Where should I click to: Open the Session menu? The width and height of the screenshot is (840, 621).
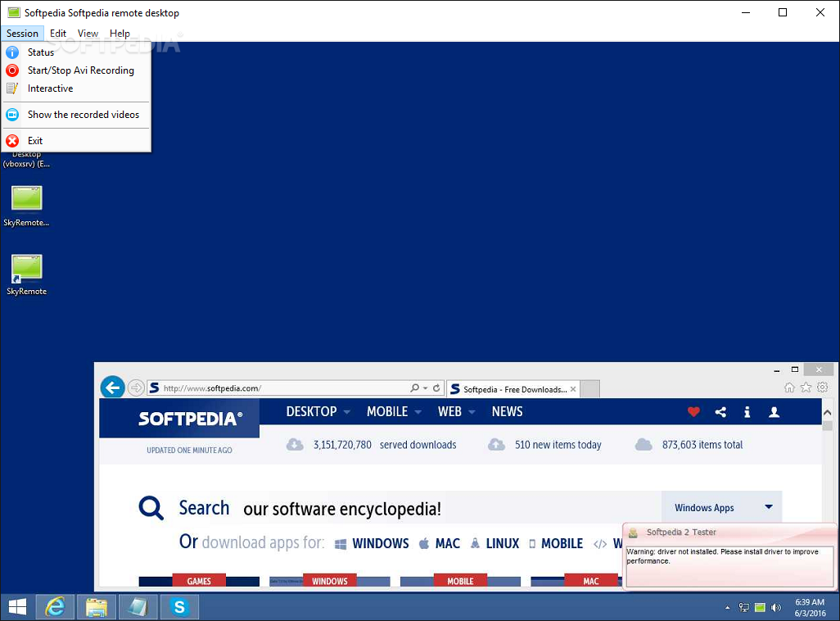tap(22, 34)
